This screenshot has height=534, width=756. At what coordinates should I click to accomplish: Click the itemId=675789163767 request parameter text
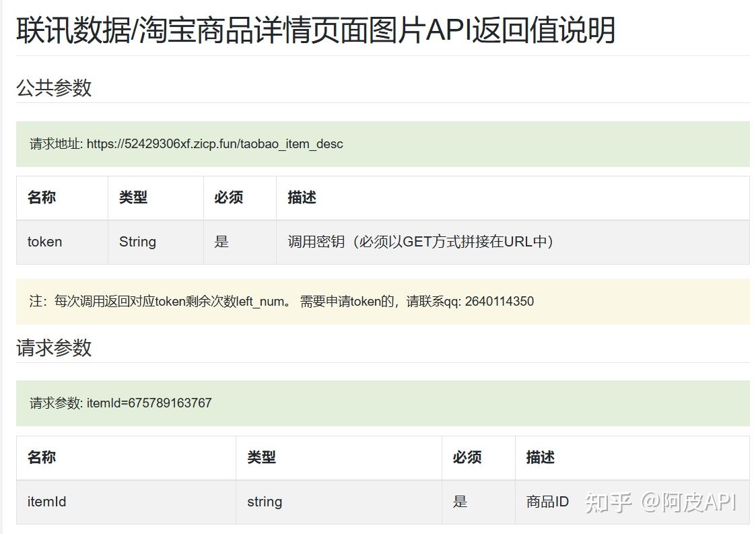coord(149,403)
